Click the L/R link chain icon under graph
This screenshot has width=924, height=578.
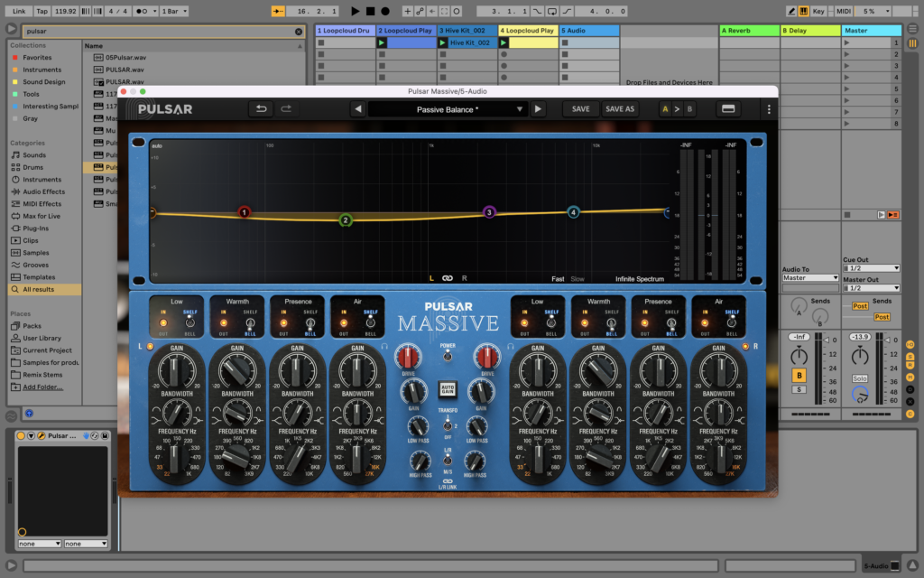448,278
